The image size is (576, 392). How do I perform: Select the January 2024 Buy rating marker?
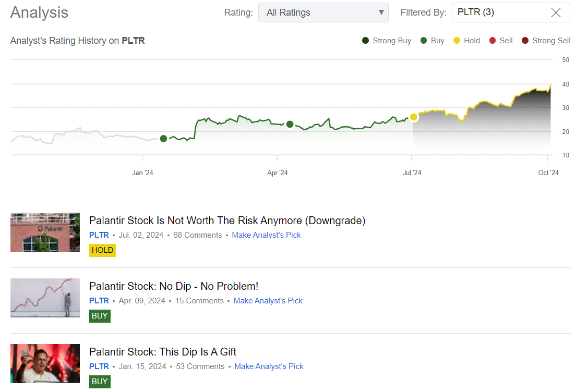[x=163, y=139]
